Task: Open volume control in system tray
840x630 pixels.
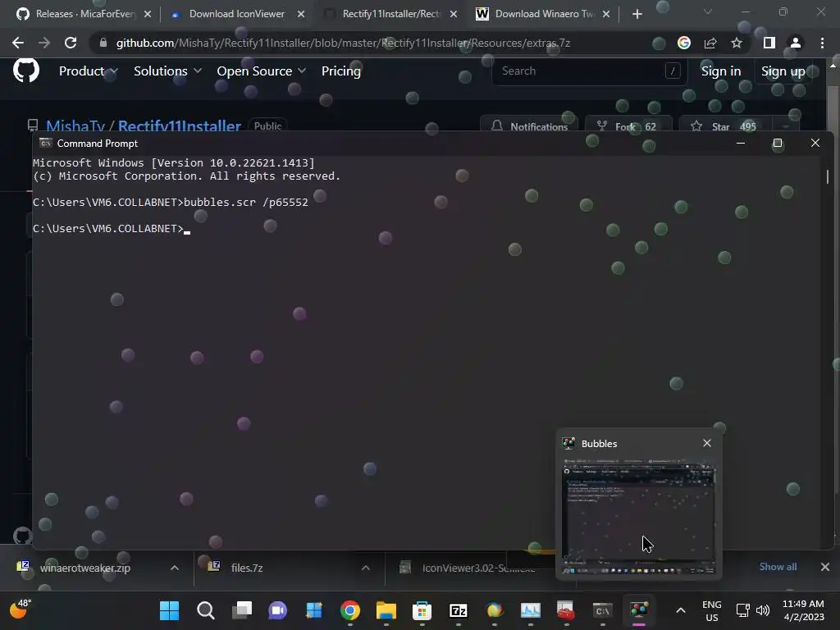Action: click(x=763, y=610)
